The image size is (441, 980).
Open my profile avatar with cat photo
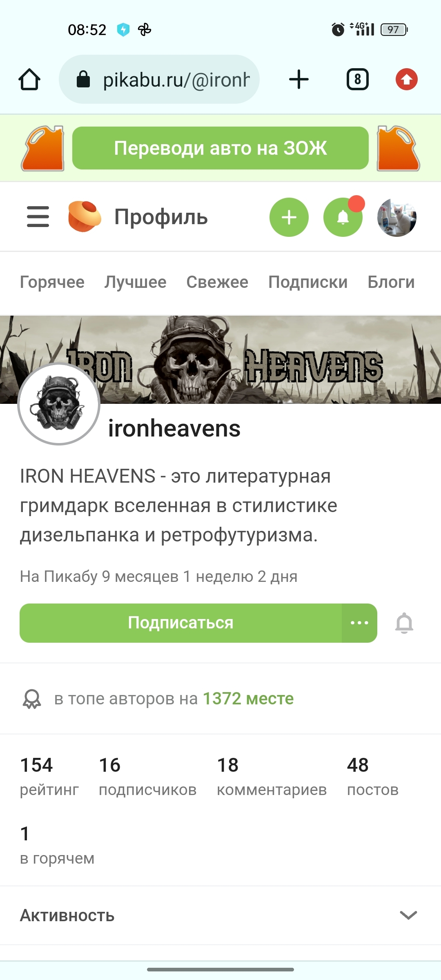tap(397, 217)
